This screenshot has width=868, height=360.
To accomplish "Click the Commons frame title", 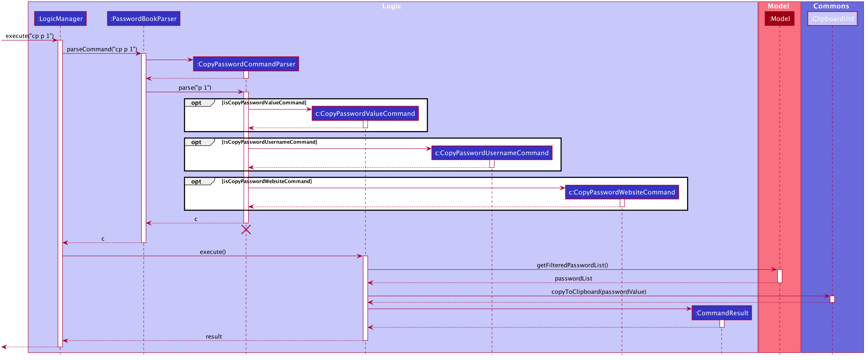I will tap(831, 6).
